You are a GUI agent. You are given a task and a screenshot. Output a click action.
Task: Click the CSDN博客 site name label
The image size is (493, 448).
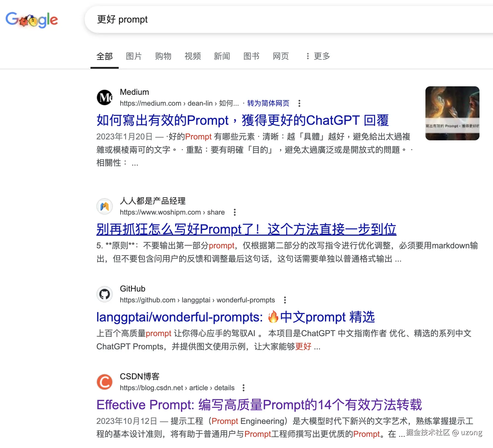click(140, 376)
